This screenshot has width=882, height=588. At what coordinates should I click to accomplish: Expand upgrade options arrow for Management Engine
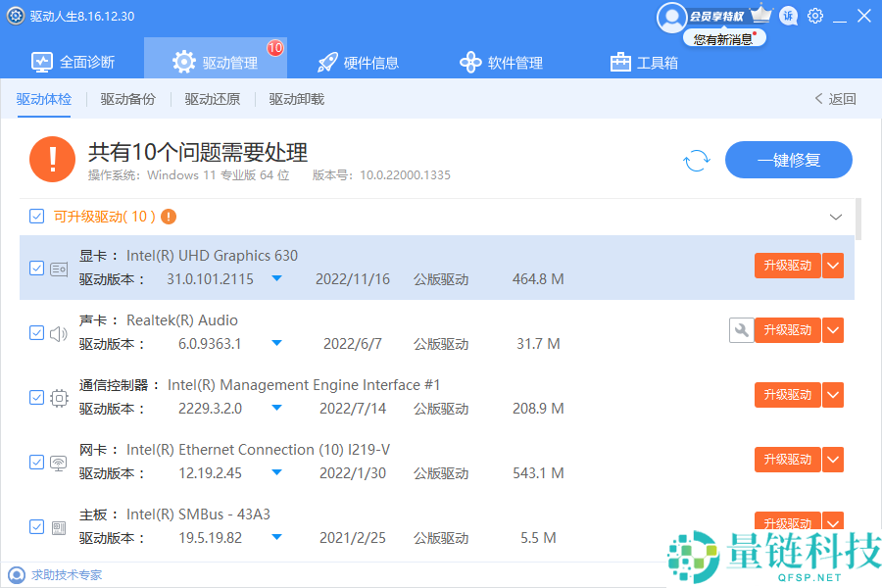tap(833, 395)
